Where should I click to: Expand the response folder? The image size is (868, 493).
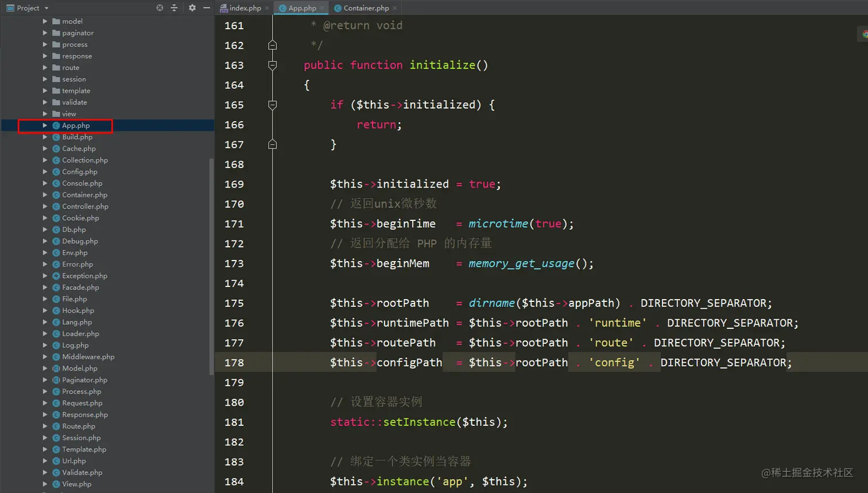[x=45, y=56]
